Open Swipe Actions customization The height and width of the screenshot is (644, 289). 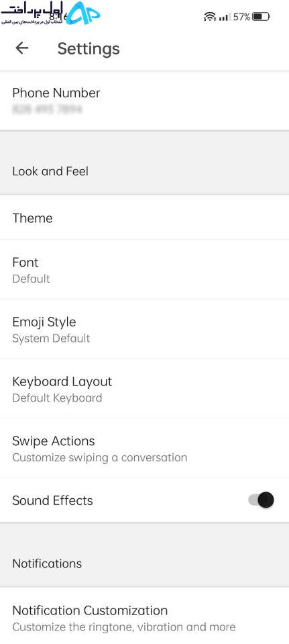[144, 449]
